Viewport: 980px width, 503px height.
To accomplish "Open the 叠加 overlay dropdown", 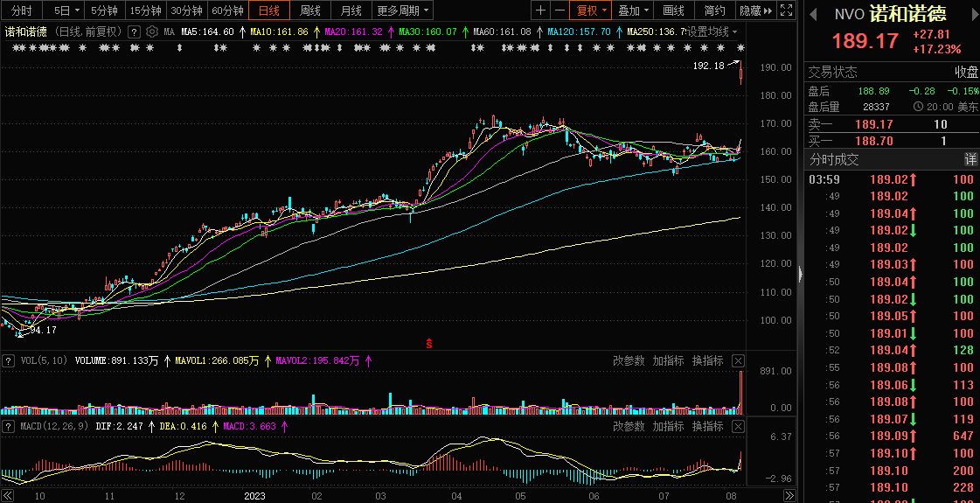I will (633, 10).
